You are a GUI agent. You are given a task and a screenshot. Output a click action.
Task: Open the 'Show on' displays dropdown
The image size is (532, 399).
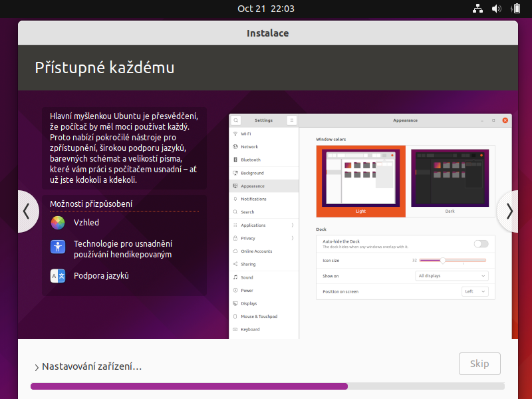coord(452,275)
